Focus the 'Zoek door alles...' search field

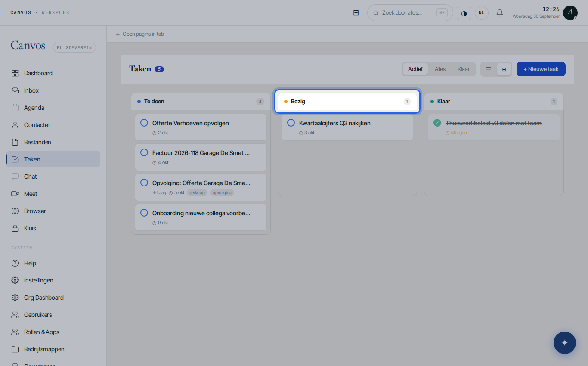[x=410, y=13]
